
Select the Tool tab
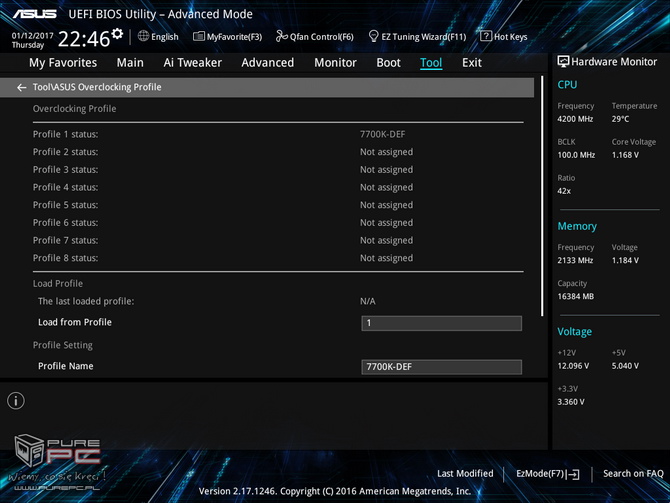tap(431, 63)
